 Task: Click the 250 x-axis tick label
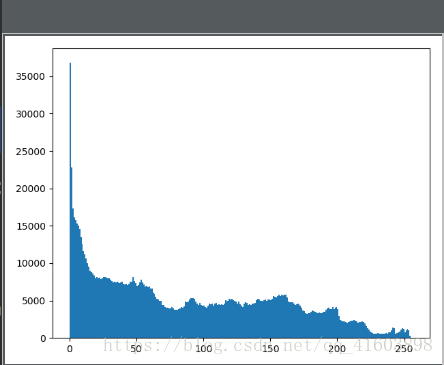[x=404, y=349]
